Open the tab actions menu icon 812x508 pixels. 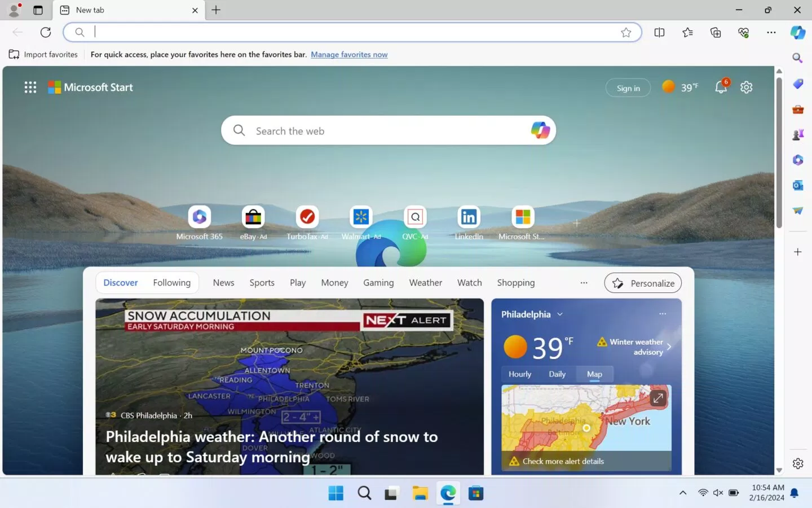point(38,10)
